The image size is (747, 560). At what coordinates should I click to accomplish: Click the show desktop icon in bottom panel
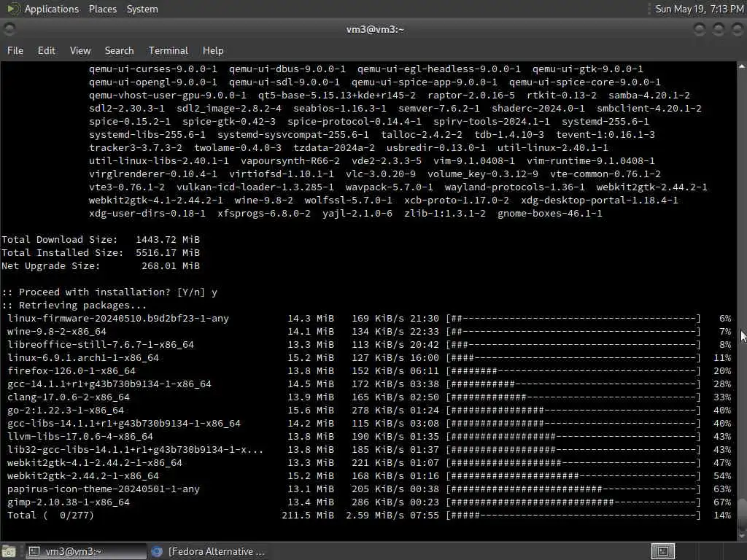pyautogui.click(x=9, y=551)
